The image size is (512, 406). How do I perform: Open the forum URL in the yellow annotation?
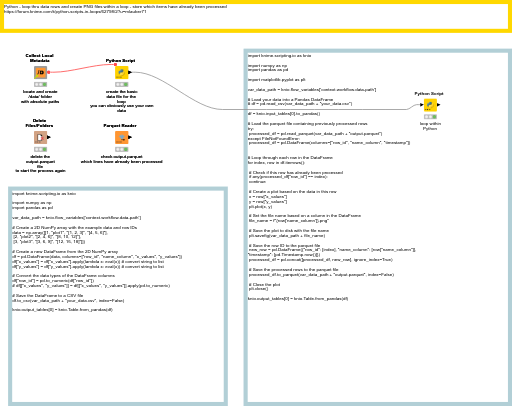point(75,12)
